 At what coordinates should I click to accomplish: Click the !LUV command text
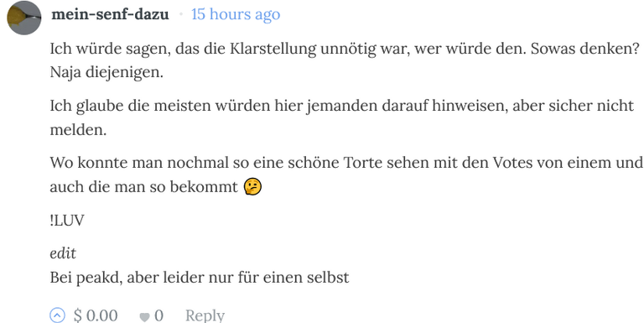67,221
